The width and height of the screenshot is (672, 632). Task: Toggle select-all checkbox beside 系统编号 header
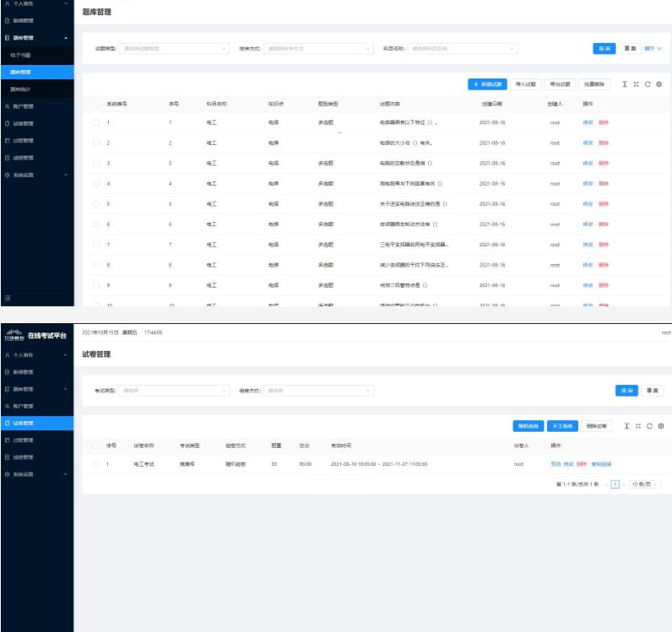[96, 104]
